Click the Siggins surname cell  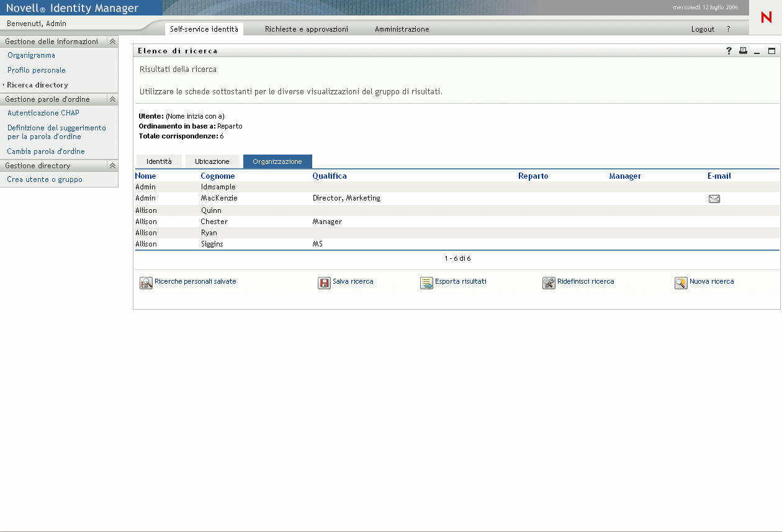[212, 244]
